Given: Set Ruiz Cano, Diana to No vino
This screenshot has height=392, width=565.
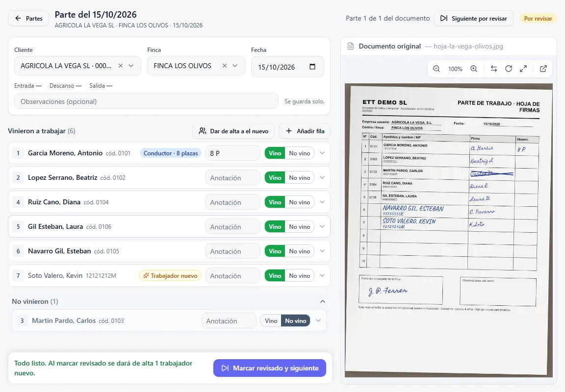Looking at the screenshot, I should click(300, 202).
